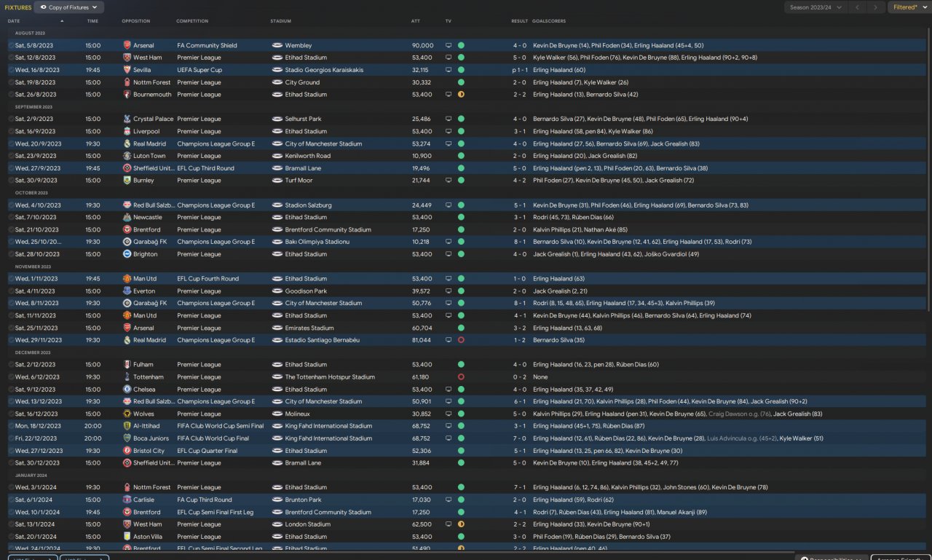Open the Copy of Fixtures view dropdown
932x560 pixels.
[69, 7]
